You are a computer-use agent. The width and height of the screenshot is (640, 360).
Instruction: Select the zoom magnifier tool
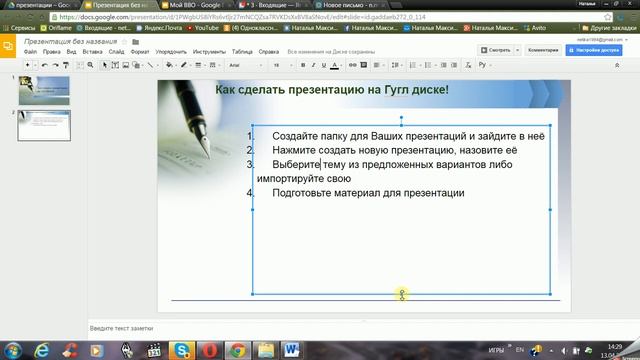point(91,65)
